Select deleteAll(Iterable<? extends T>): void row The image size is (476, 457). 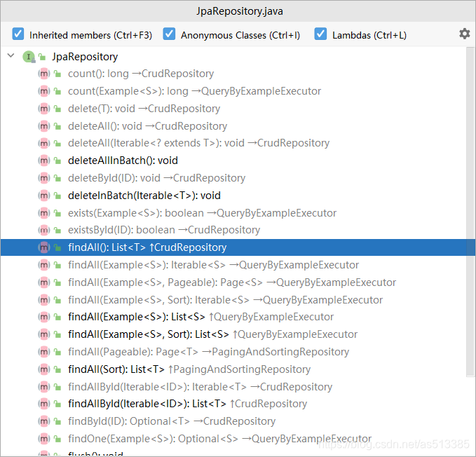click(x=233, y=143)
